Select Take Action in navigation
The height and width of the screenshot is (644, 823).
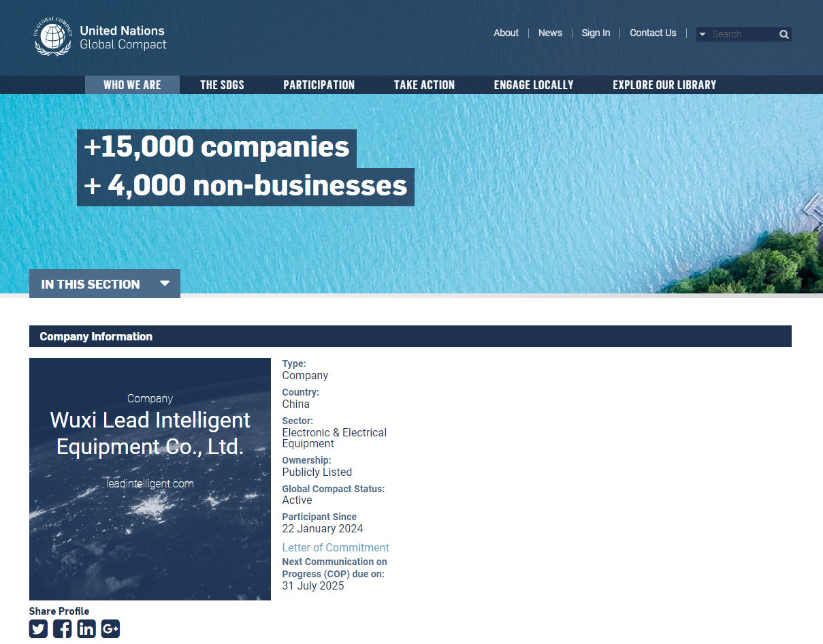tap(424, 85)
